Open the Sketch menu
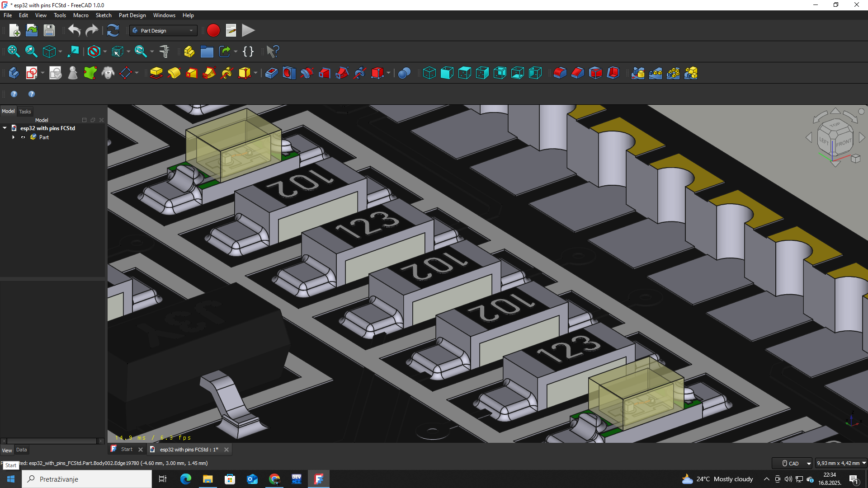Image resolution: width=868 pixels, height=488 pixels. tap(103, 15)
